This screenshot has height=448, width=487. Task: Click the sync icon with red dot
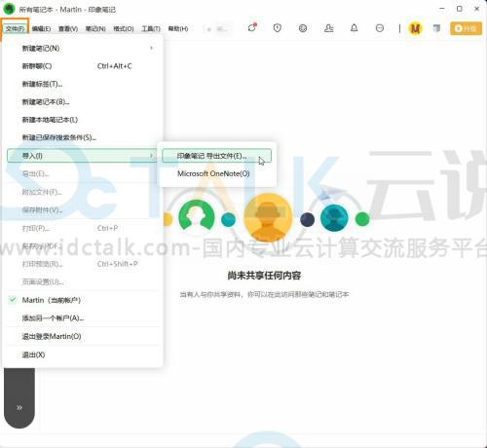click(252, 28)
